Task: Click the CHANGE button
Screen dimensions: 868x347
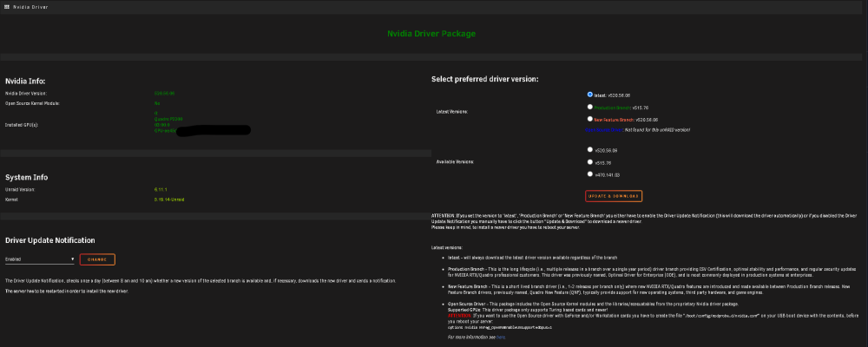Action: click(x=97, y=259)
